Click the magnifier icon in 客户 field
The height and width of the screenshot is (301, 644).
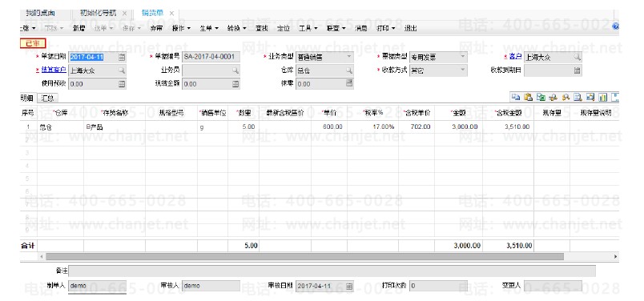[577, 57]
